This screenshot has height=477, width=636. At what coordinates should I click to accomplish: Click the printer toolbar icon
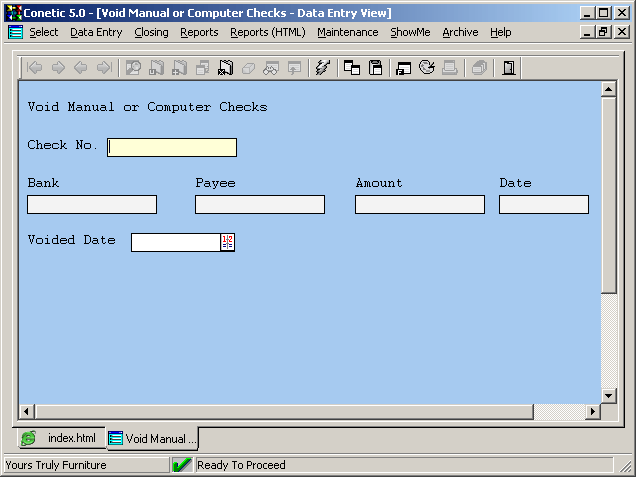[x=449, y=68]
